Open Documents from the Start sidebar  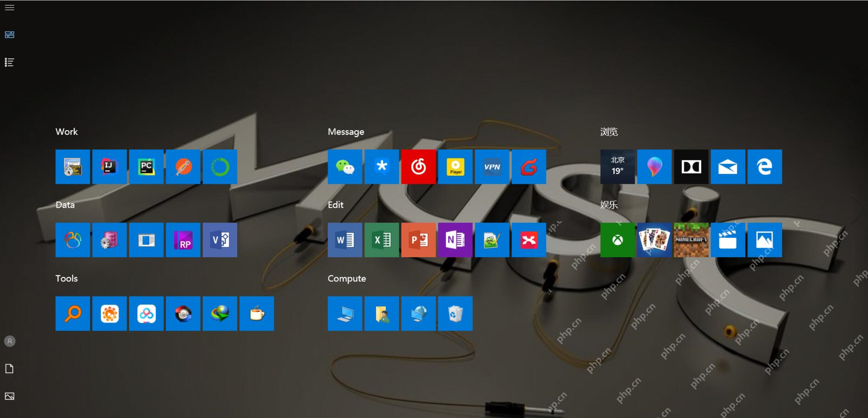[x=10, y=369]
